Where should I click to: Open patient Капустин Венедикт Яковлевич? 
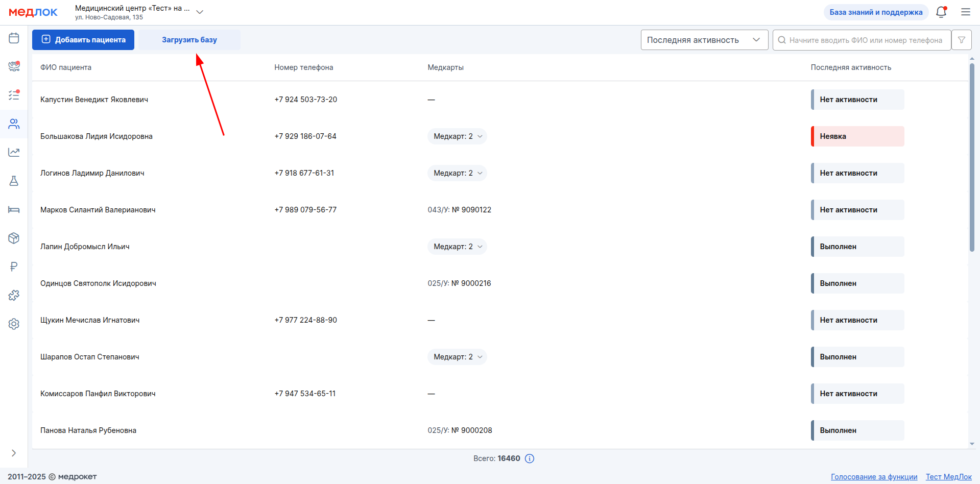coord(94,100)
